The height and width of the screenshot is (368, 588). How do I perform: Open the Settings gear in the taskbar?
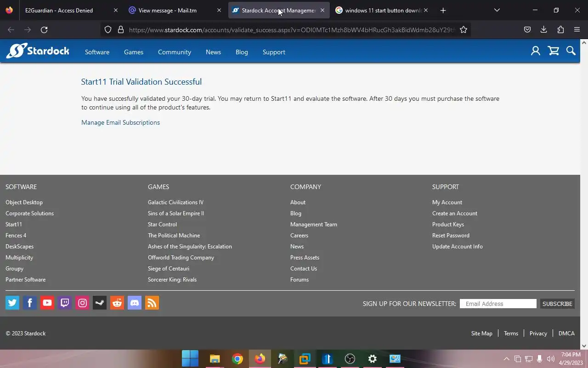[x=373, y=358]
